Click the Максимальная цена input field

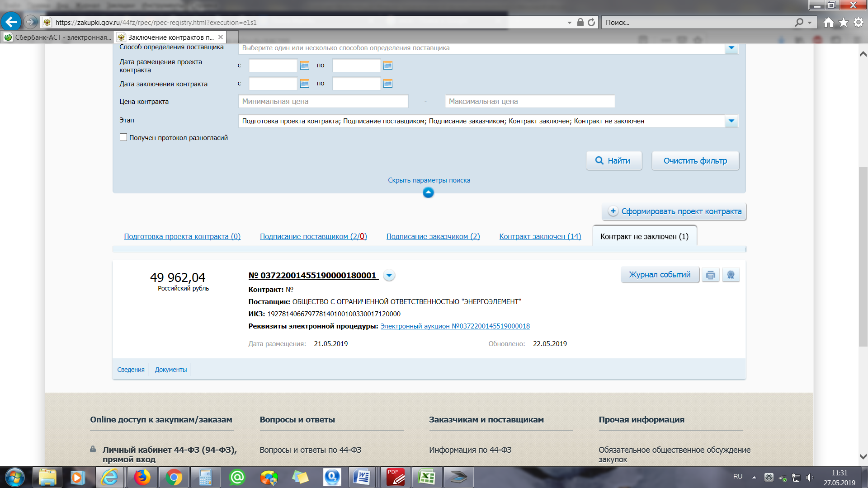tap(530, 101)
